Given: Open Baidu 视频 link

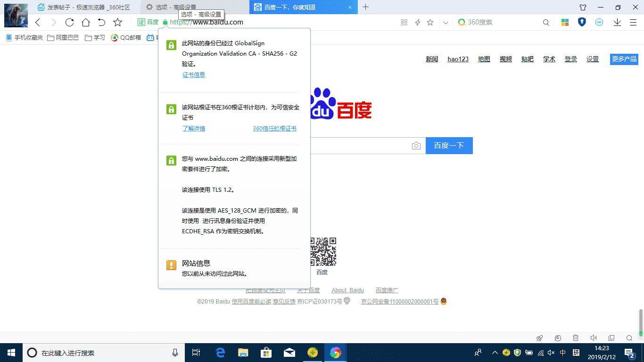Looking at the screenshot, I should (506, 59).
